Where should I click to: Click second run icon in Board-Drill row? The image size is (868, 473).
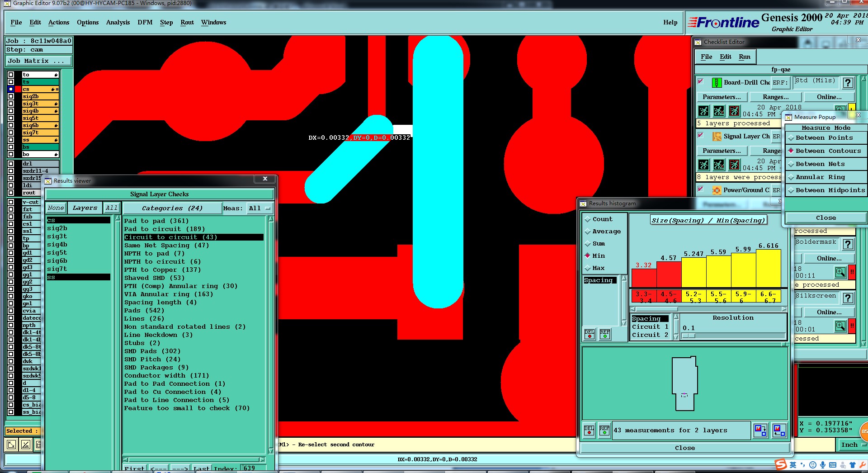tap(719, 111)
